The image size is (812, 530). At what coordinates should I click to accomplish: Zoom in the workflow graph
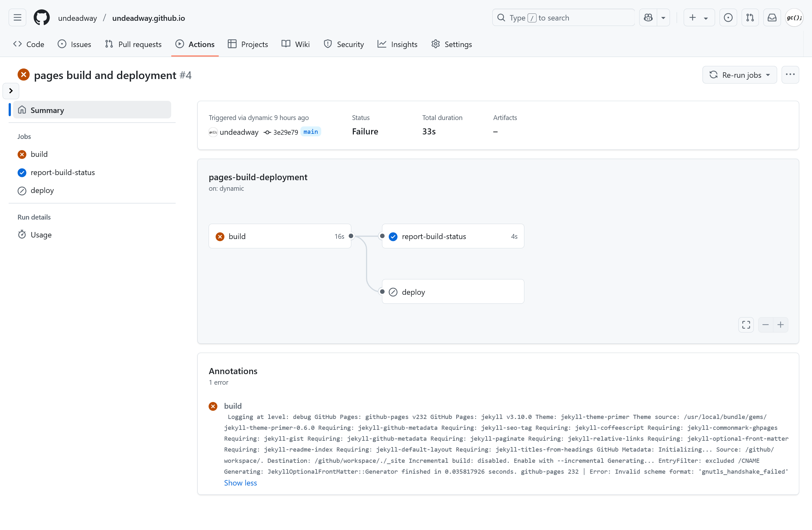(781, 325)
